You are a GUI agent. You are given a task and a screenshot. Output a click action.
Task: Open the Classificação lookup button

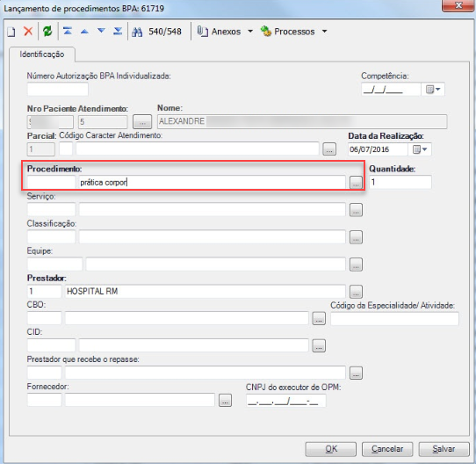[356, 237]
